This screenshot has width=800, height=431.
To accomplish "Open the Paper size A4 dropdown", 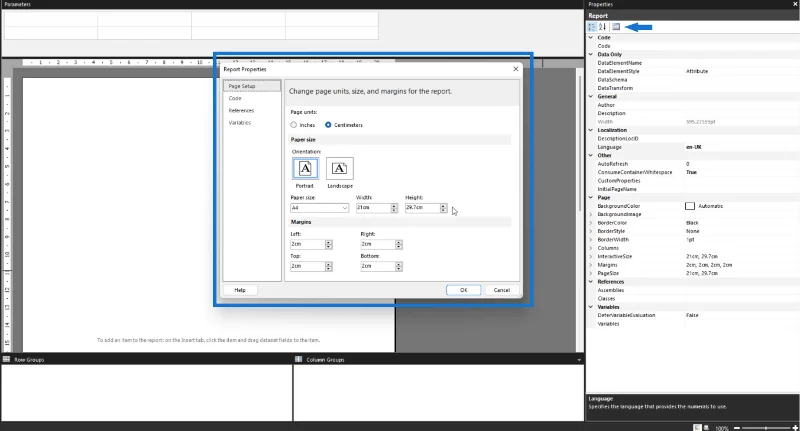I will pyautogui.click(x=319, y=208).
